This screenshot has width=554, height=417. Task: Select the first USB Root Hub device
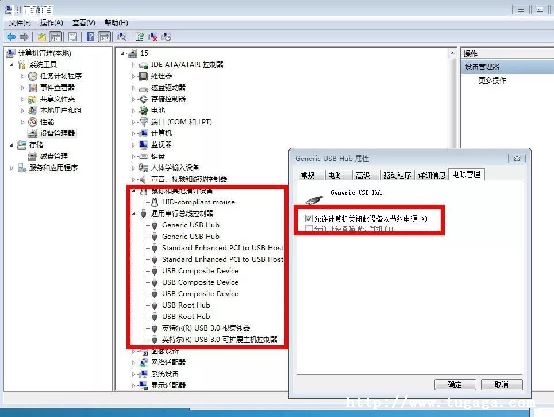click(186, 305)
